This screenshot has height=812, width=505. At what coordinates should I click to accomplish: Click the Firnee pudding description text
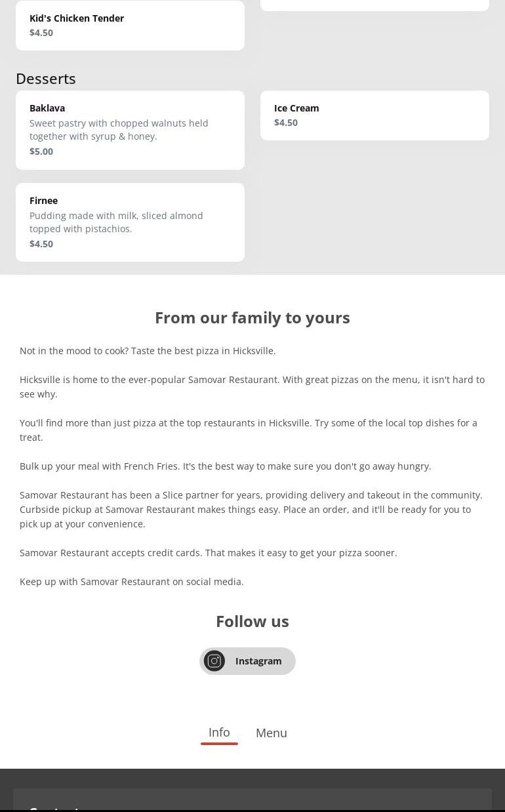pos(116,222)
